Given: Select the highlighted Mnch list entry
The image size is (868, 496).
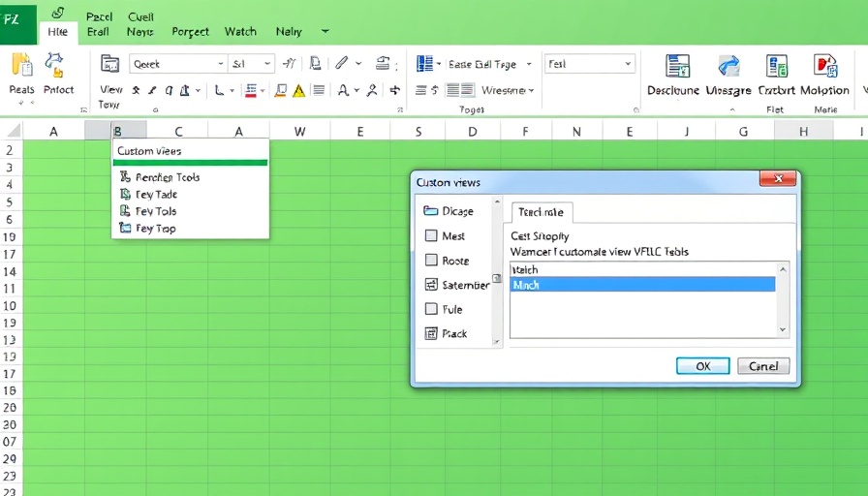Looking at the screenshot, I should tap(642, 285).
